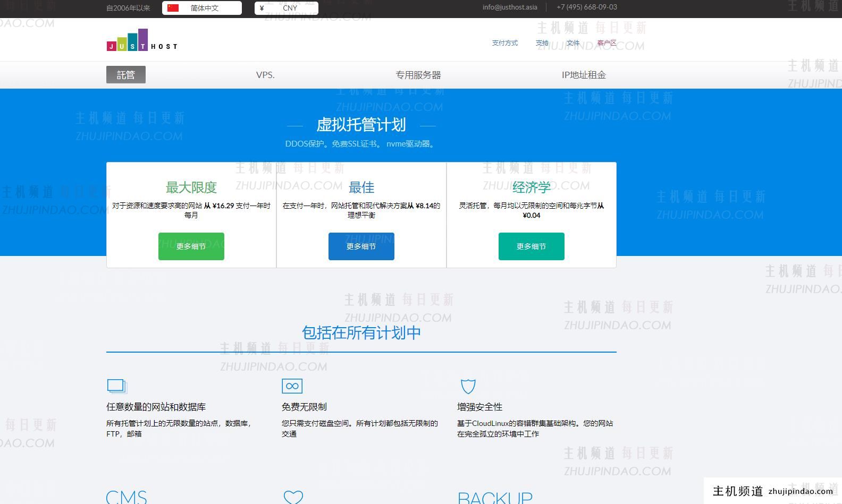The image size is (842, 504).
Task: Click the JustHost logo
Action: pyautogui.click(x=142, y=40)
